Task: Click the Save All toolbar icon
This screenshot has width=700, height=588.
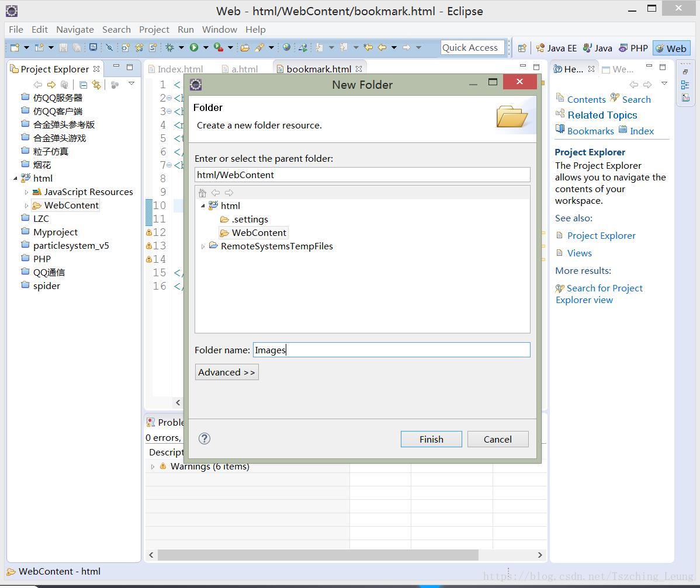Action: pyautogui.click(x=77, y=47)
